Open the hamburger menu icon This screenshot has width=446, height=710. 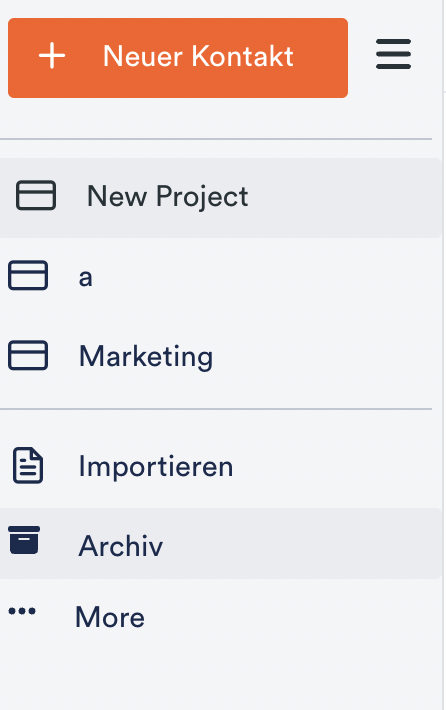tap(393, 54)
